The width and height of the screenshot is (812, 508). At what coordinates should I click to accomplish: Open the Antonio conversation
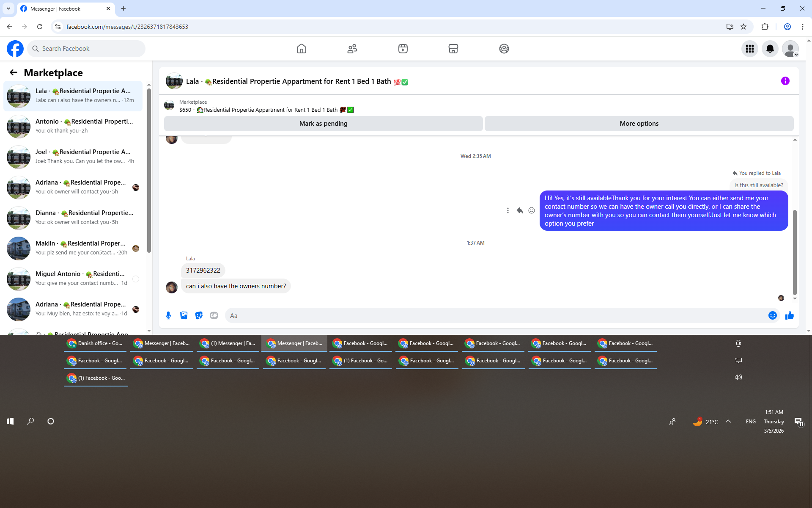click(x=73, y=126)
